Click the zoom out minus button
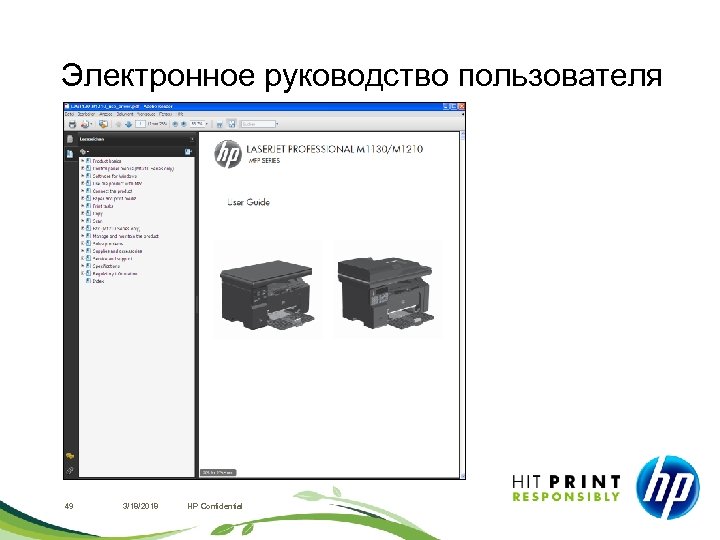Screen dimensions: 720x540 [x=175, y=124]
